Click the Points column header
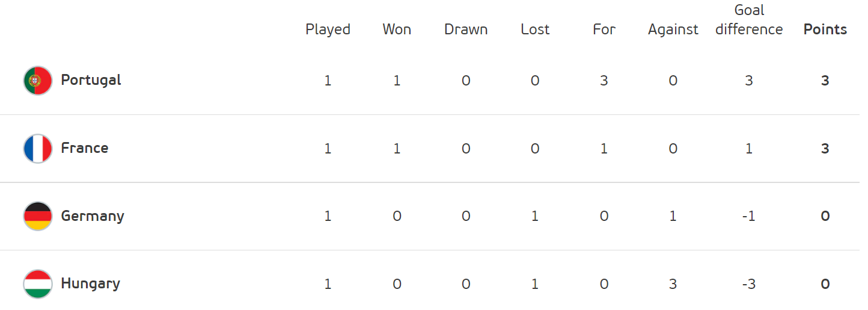Viewport: 868px width, 310px height. [x=825, y=29]
